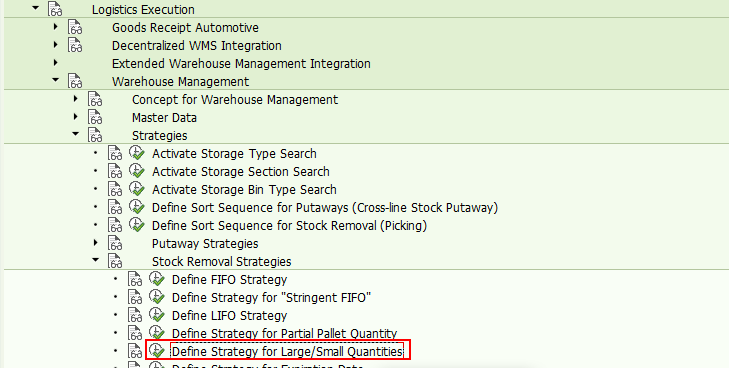Expand Concept for Warehouse Management node
This screenshot has height=368, width=729.
pos(76,99)
